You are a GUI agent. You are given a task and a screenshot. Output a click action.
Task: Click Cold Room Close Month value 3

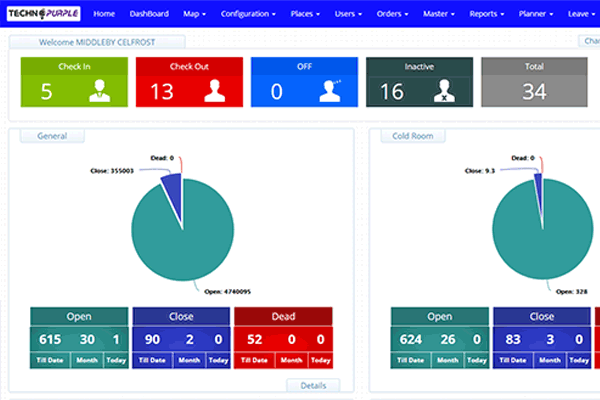tap(550, 339)
